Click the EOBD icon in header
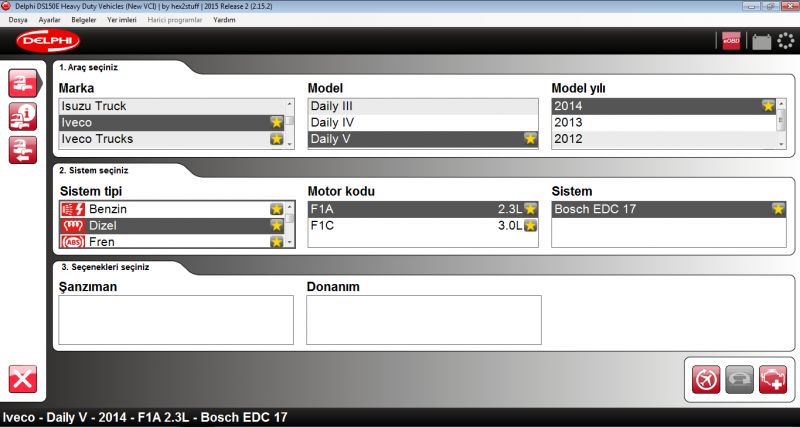The width and height of the screenshot is (800, 427). (731, 41)
